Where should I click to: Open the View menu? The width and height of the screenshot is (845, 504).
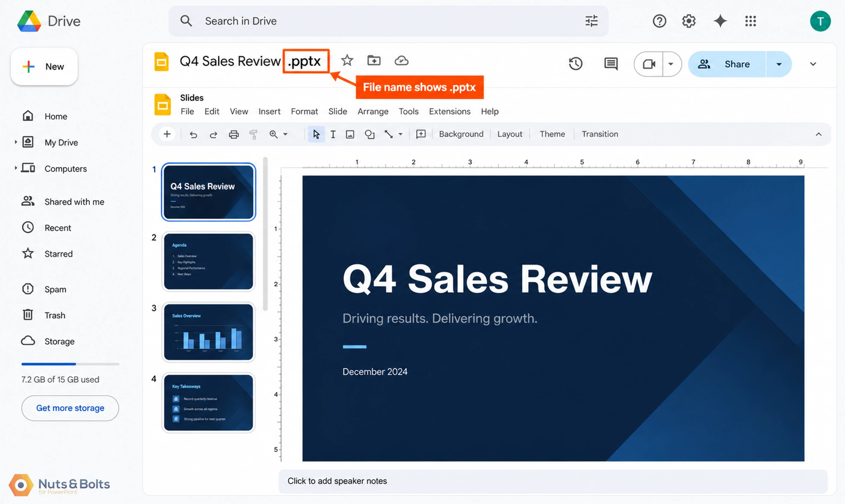[x=239, y=112]
